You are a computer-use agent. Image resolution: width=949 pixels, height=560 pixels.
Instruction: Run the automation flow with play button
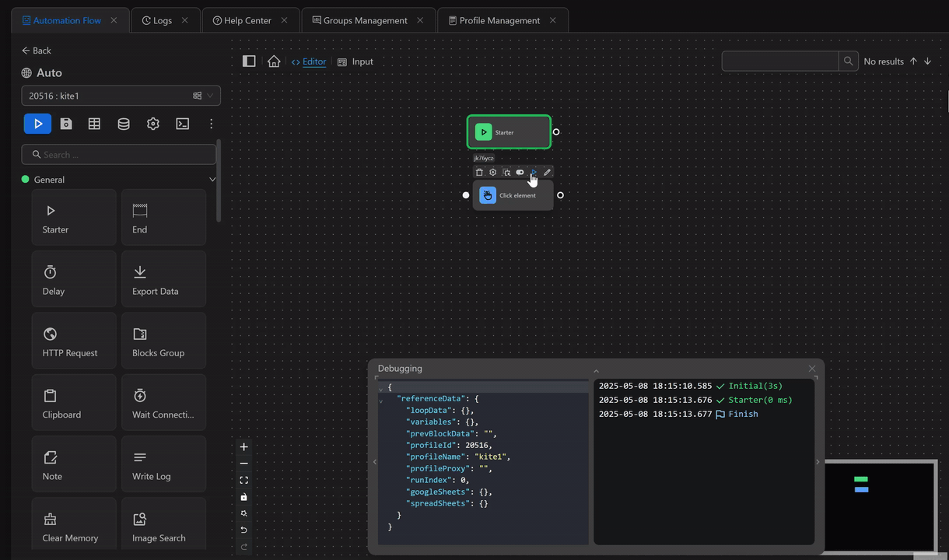(37, 124)
